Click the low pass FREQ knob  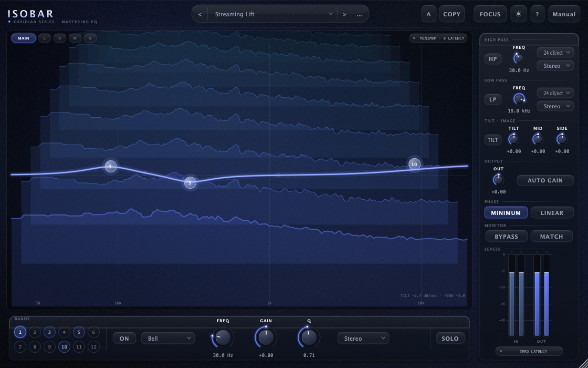[519, 99]
